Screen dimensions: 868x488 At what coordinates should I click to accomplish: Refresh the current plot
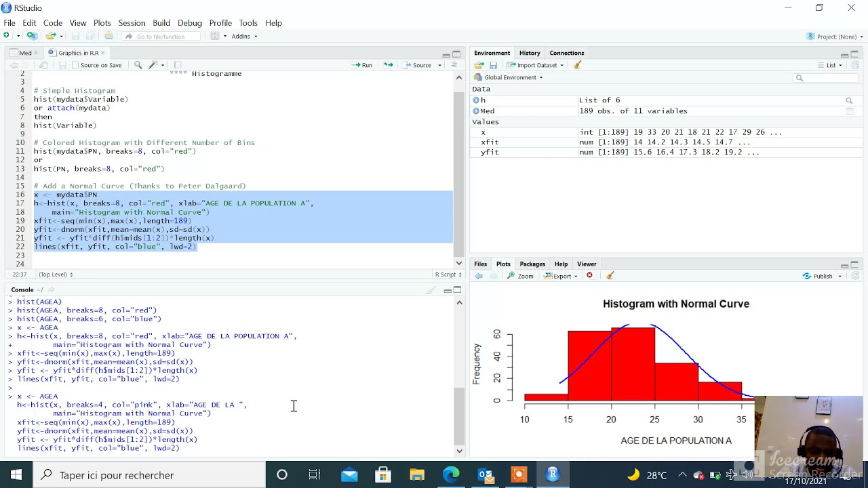tap(855, 276)
